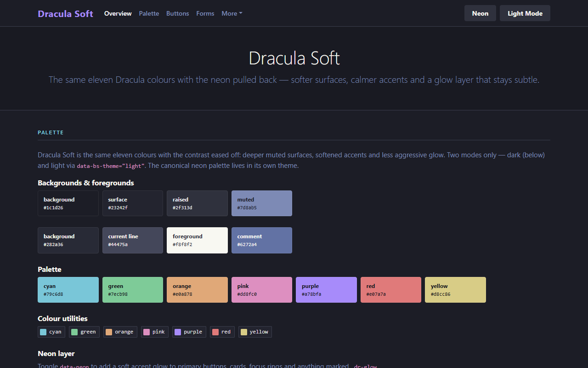The image size is (588, 368).
Task: Go to the Overview nav item
Action: [118, 13]
